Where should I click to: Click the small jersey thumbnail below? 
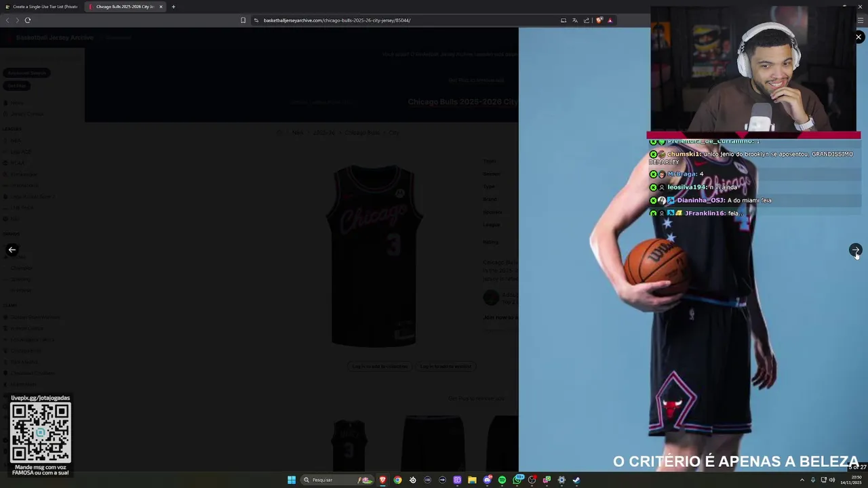(350, 446)
